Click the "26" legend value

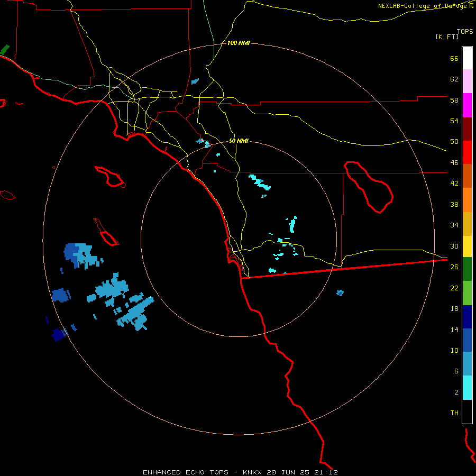coord(454,267)
